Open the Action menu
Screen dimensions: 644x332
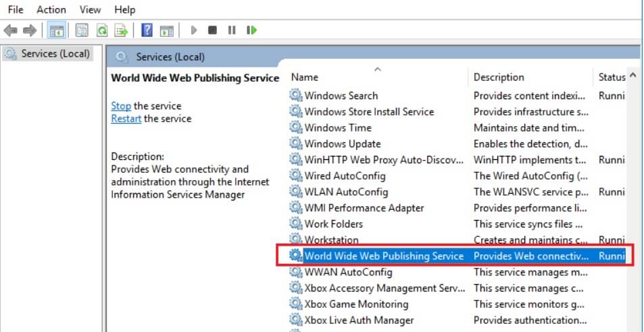(51, 9)
